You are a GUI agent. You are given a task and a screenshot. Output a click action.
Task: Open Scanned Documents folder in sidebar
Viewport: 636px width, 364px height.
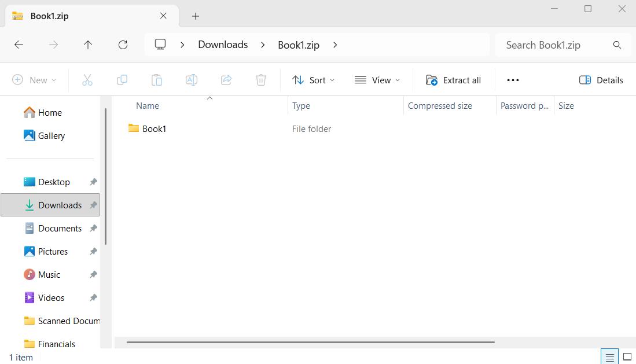point(50,321)
